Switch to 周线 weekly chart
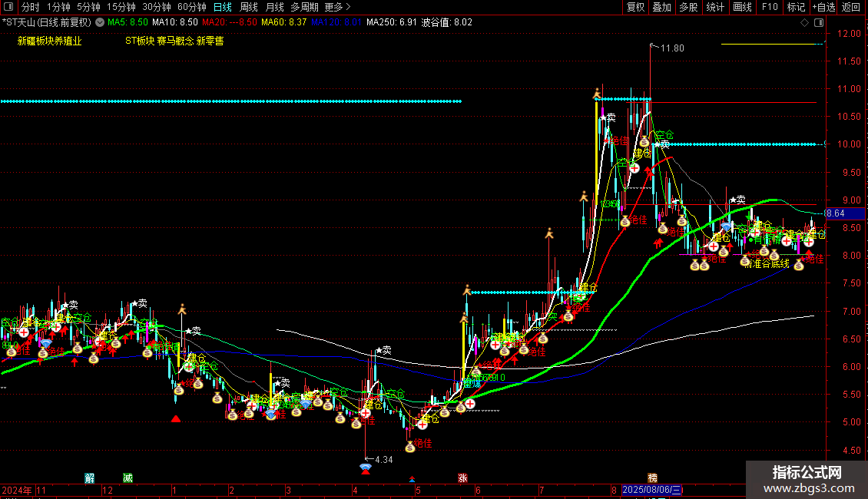The width and height of the screenshot is (868, 499). [249, 7]
